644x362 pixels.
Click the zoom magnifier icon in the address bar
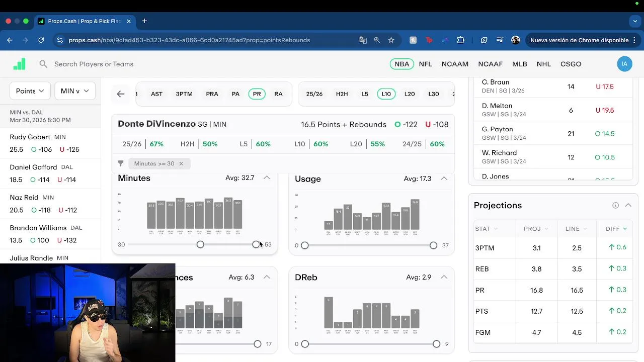point(377,40)
